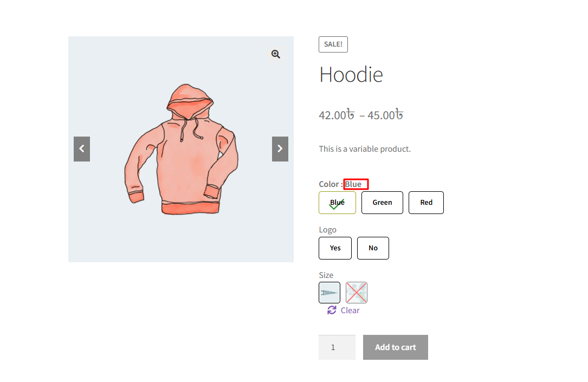Advance to the next product image

280,149
